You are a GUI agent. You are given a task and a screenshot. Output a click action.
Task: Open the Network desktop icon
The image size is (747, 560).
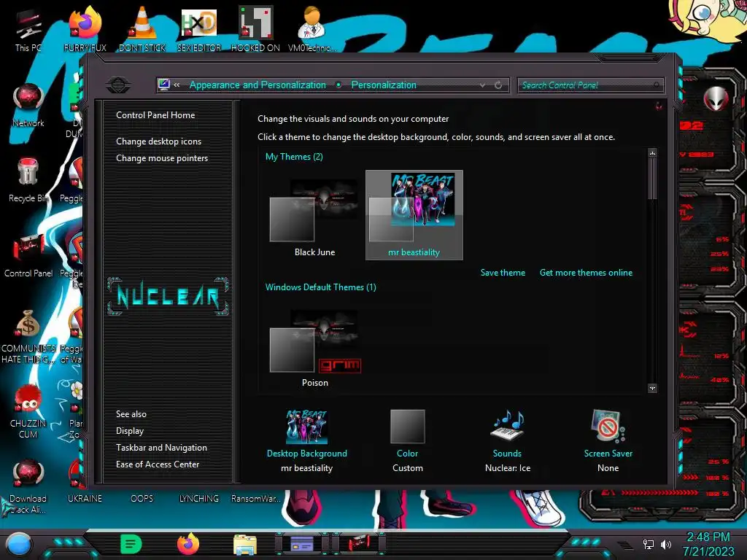(x=28, y=106)
